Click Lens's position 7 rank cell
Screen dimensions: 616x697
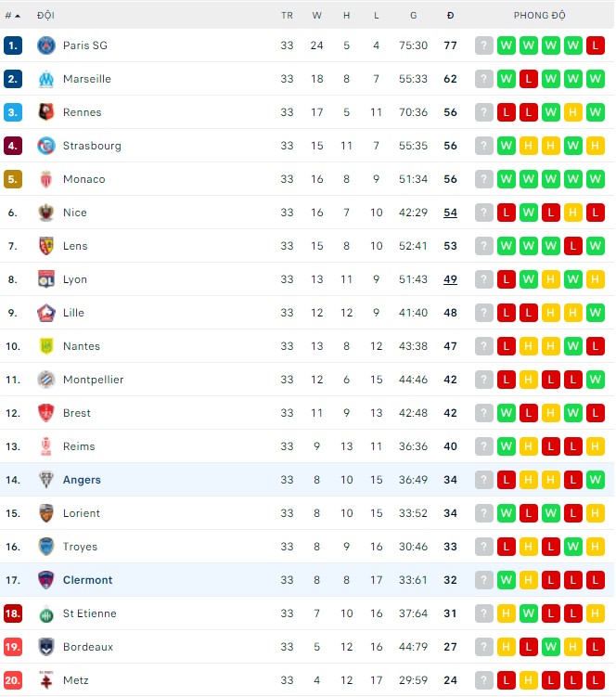point(13,246)
